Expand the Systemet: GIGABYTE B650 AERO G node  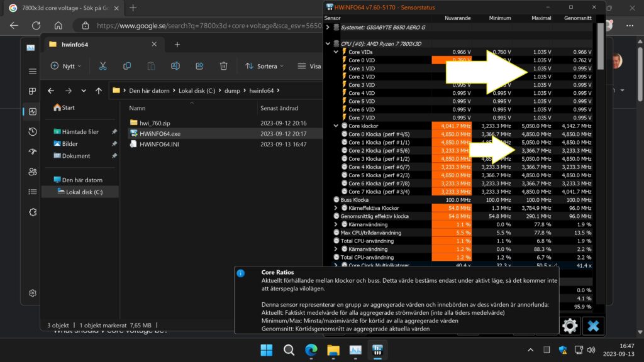pos(328,28)
